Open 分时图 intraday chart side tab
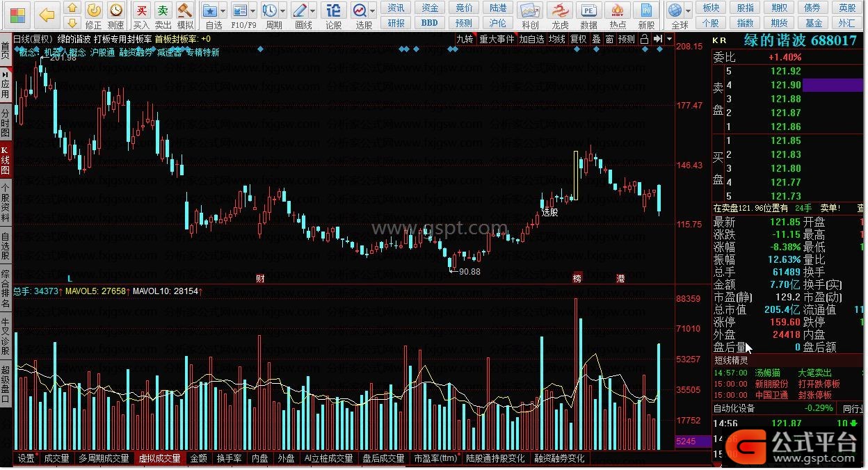868x470 pixels. 6,123
